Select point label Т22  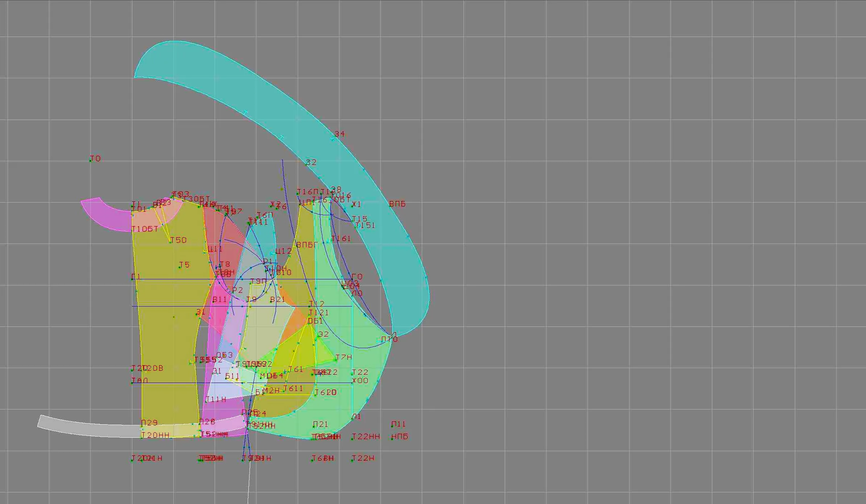tap(360, 372)
